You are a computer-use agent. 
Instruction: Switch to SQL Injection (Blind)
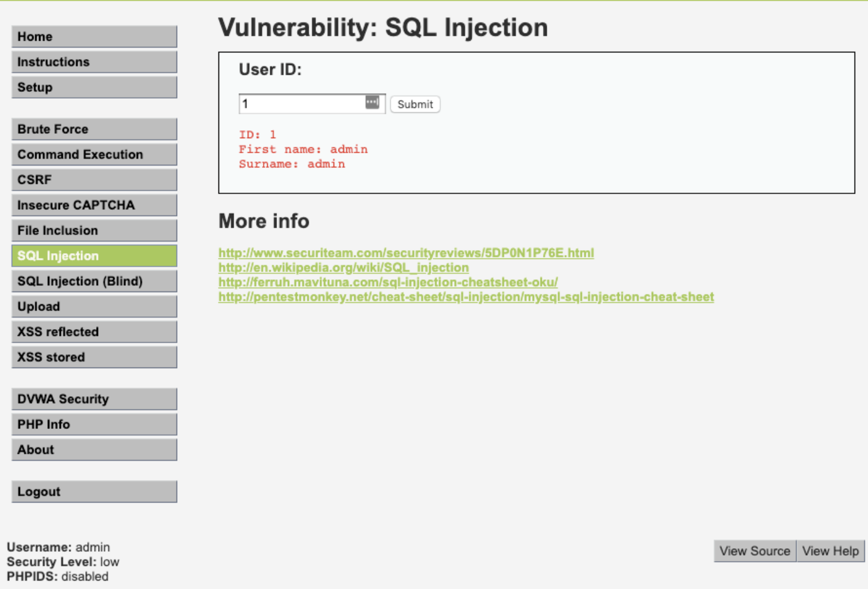[x=94, y=281]
